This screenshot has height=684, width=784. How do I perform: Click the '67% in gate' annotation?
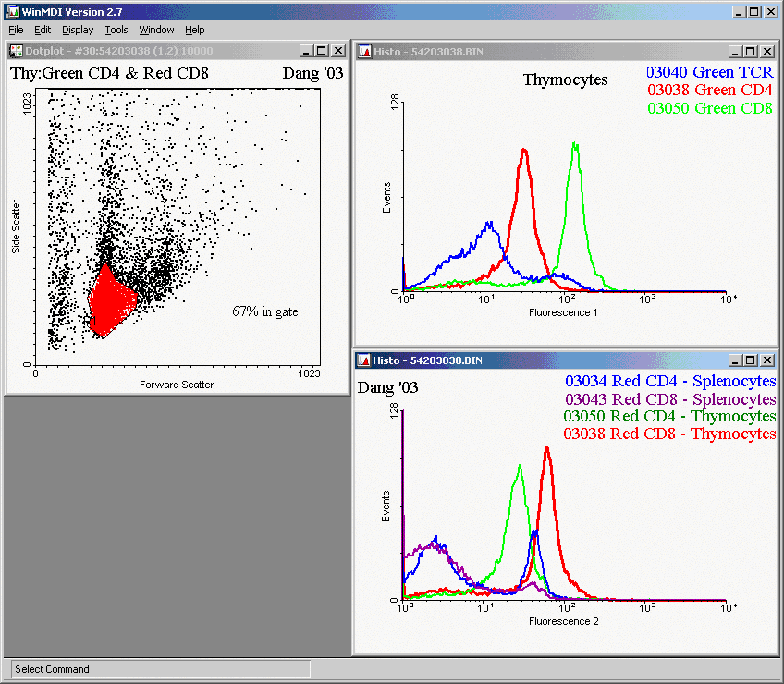tap(264, 312)
